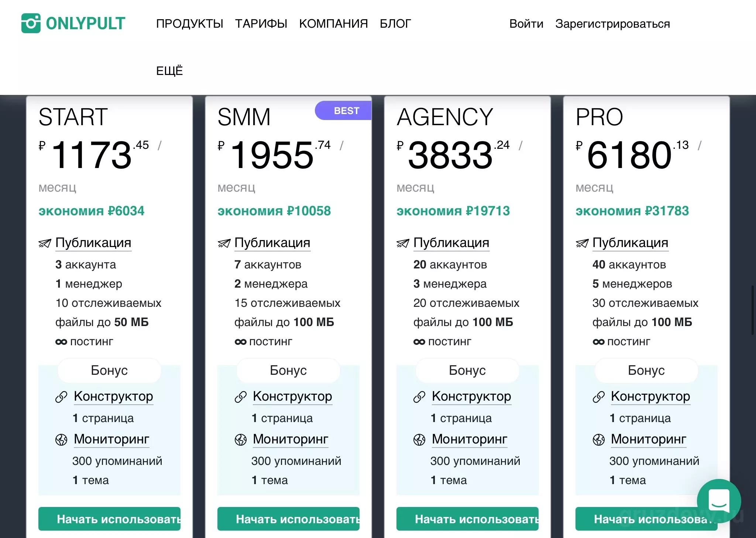Click the paper plane icon in PRO plan
This screenshot has width=756, height=538.
582,243
